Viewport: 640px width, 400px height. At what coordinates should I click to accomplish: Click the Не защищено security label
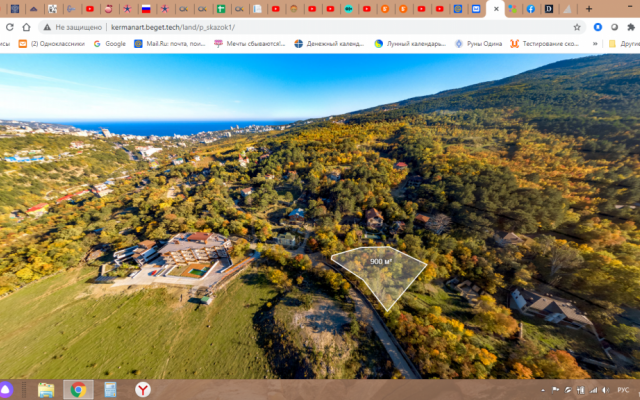coord(78,27)
